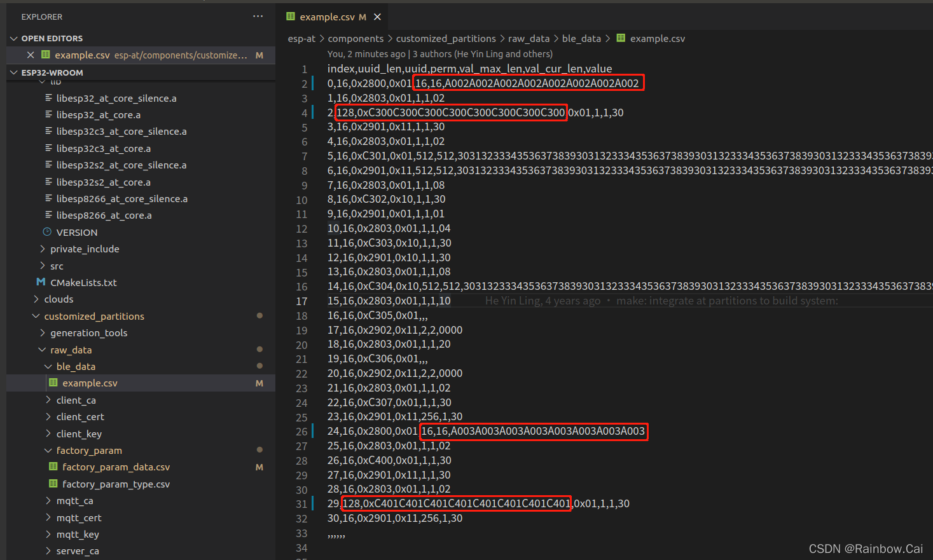933x560 pixels.
Task: Click the file icon of libesp32c3_at_core_silence.a
Action: pyautogui.click(x=49, y=131)
